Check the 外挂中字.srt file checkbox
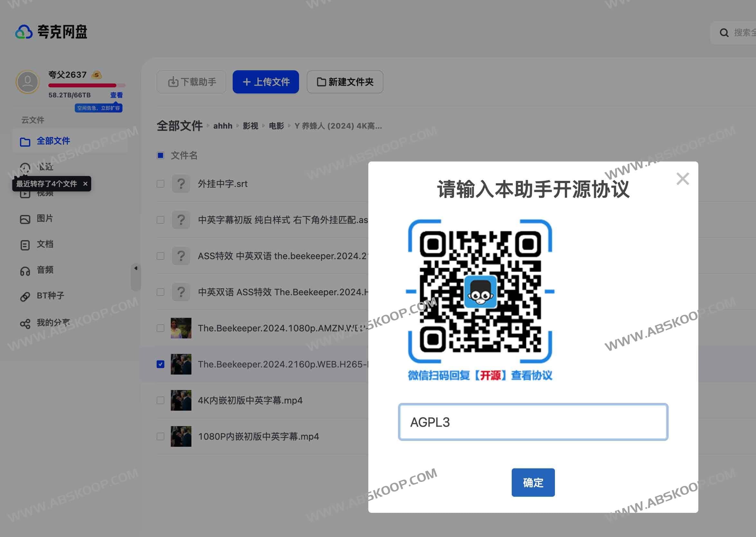The image size is (756, 537). (161, 183)
